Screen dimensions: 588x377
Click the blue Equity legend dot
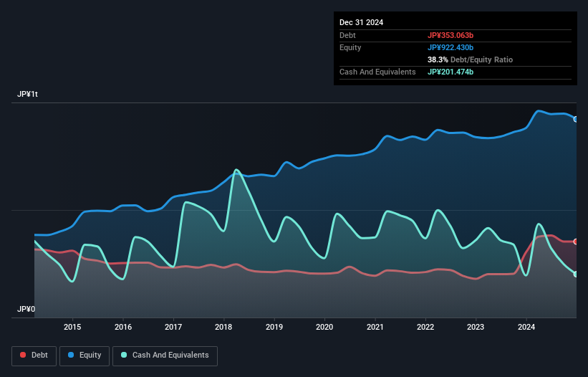pyautogui.click(x=71, y=355)
